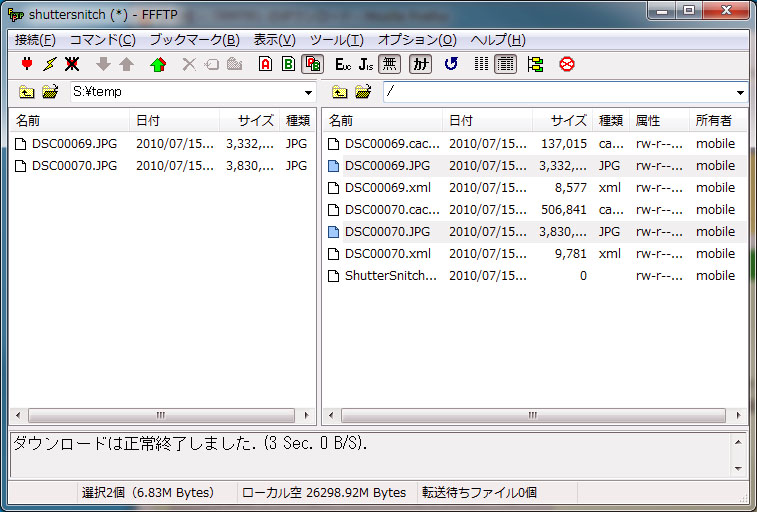Open the remote path dropdown arrow
The width and height of the screenshot is (757, 512).
[740, 92]
